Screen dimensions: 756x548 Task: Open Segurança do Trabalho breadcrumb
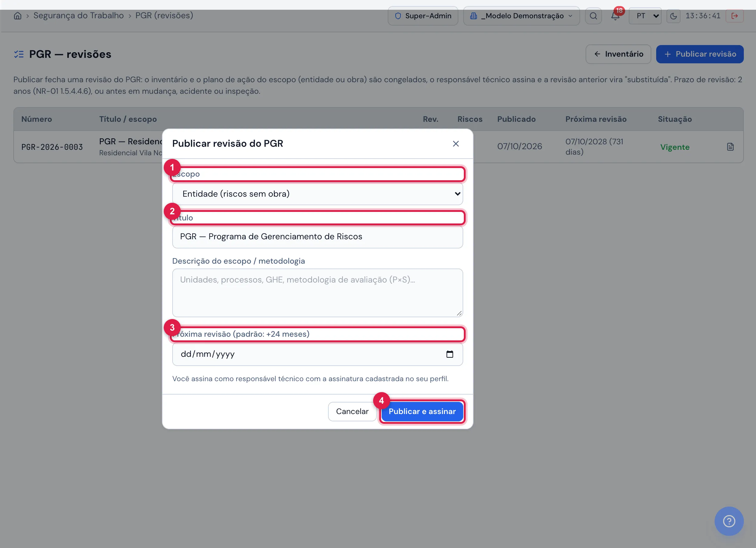tap(78, 16)
